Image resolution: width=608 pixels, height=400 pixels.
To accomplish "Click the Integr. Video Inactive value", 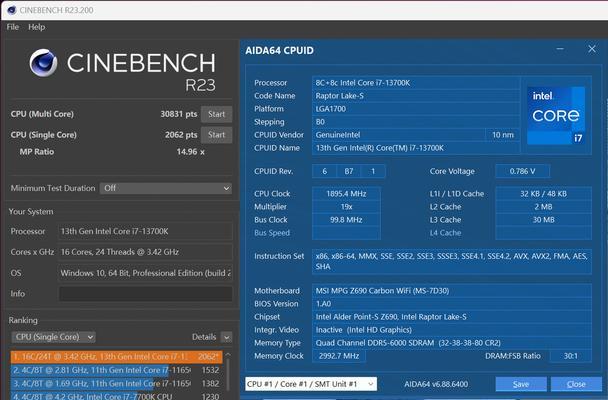I will 452,330.
